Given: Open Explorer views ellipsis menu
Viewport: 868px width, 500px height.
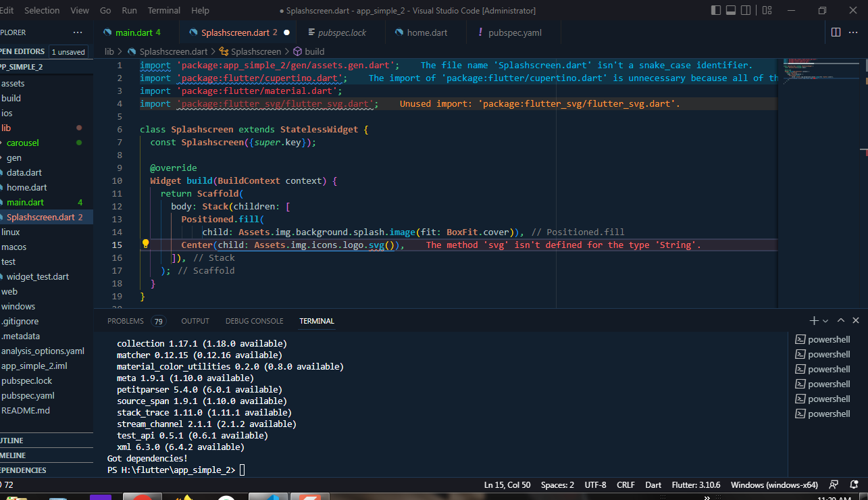Looking at the screenshot, I should pos(78,32).
